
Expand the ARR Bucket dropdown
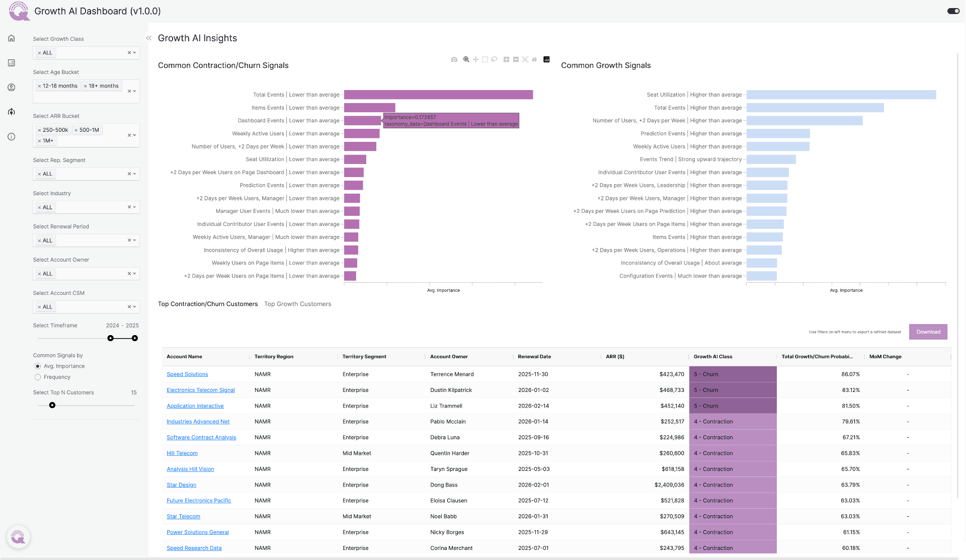(x=135, y=135)
